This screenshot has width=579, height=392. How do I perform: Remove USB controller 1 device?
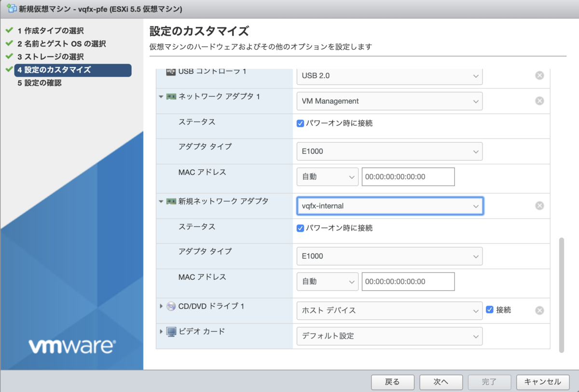click(539, 75)
